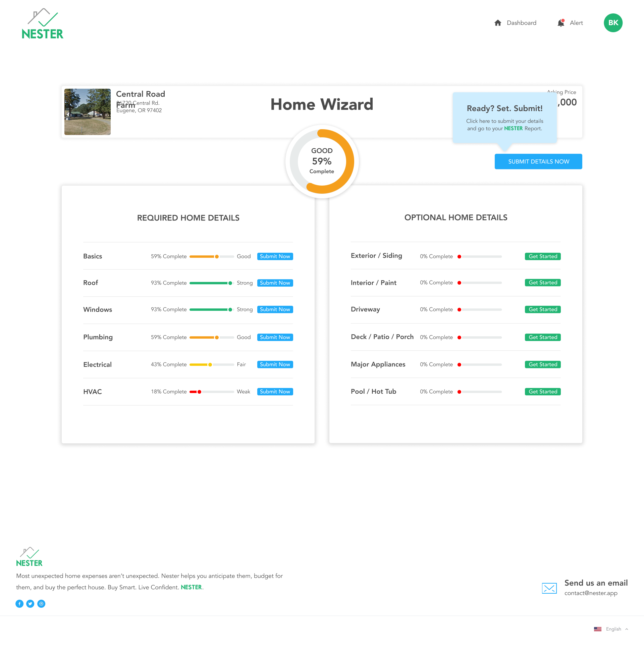Click the Major Appliances label
The image size is (644, 645).
pyautogui.click(x=378, y=364)
